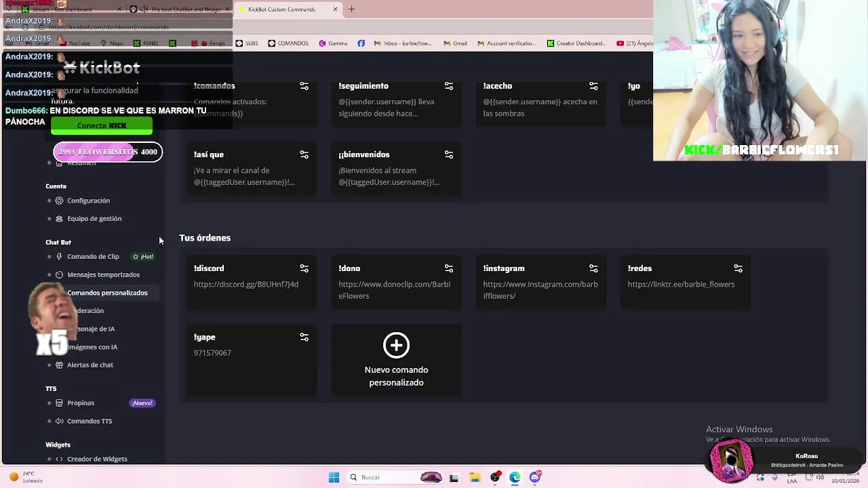This screenshot has width=868, height=488.
Task: Open Comando de Clip in the sidebar
Action: pos(93,256)
